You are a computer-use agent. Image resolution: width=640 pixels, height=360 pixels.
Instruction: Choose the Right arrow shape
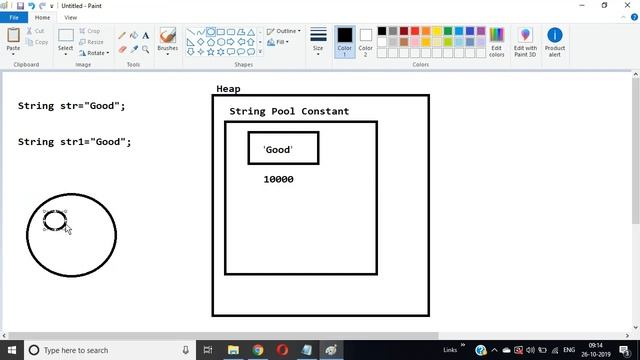[x=231, y=42]
